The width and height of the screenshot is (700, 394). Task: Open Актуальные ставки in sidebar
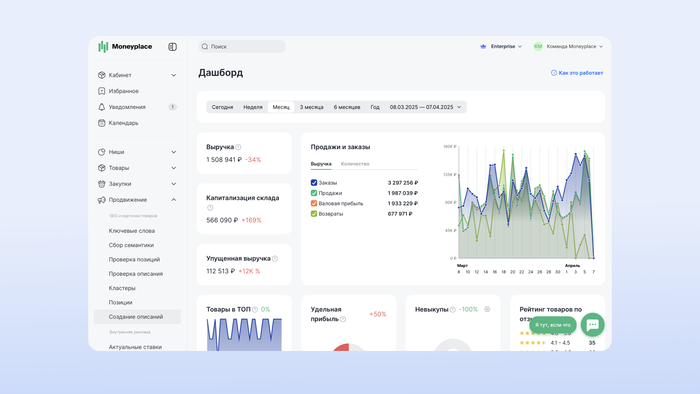click(135, 347)
